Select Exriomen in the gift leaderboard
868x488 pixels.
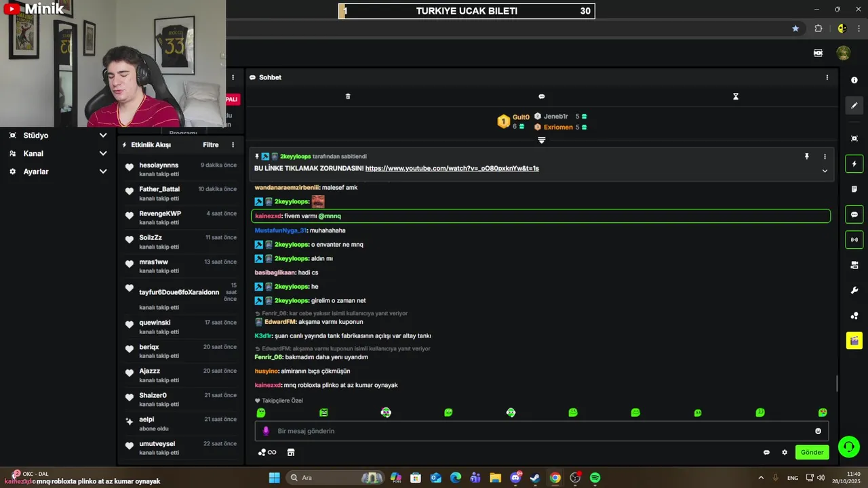tap(558, 127)
